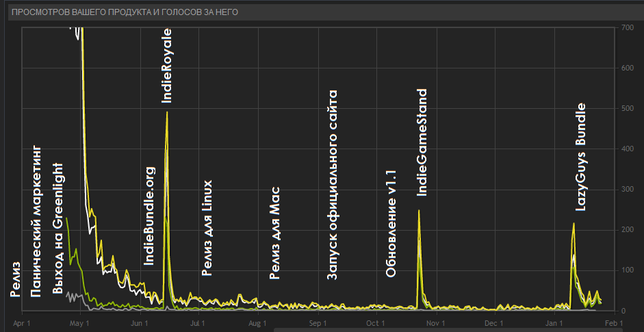The height and width of the screenshot is (332, 644).
Task: Select the 'IndieGameStand' annotation label
Action: tap(422, 142)
